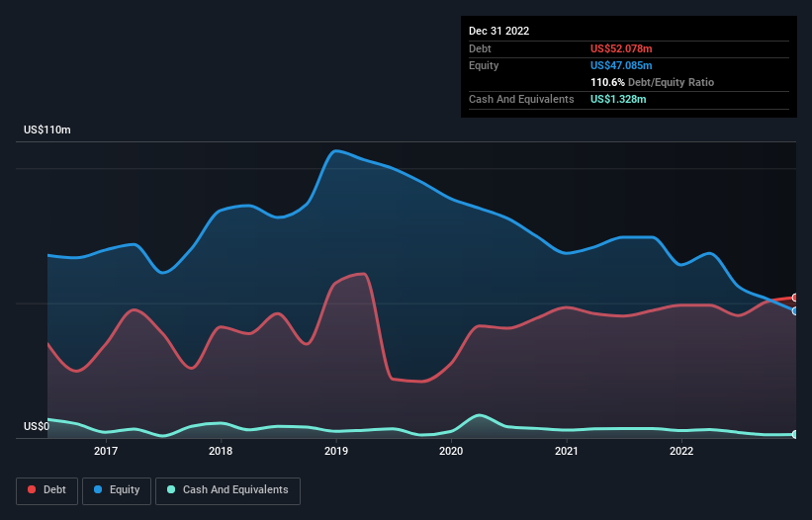Viewport: 812px width, 520px height.
Task: Click the Cash And Equivalents tooltip label
Action: (521, 99)
